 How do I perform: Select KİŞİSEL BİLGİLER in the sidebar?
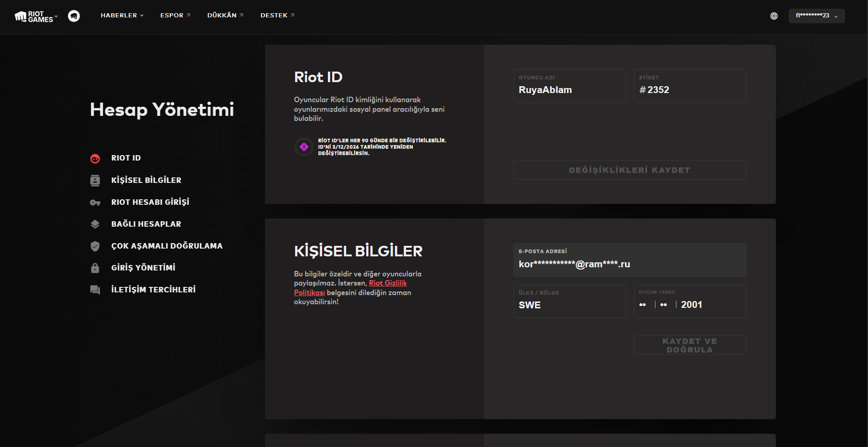[146, 180]
